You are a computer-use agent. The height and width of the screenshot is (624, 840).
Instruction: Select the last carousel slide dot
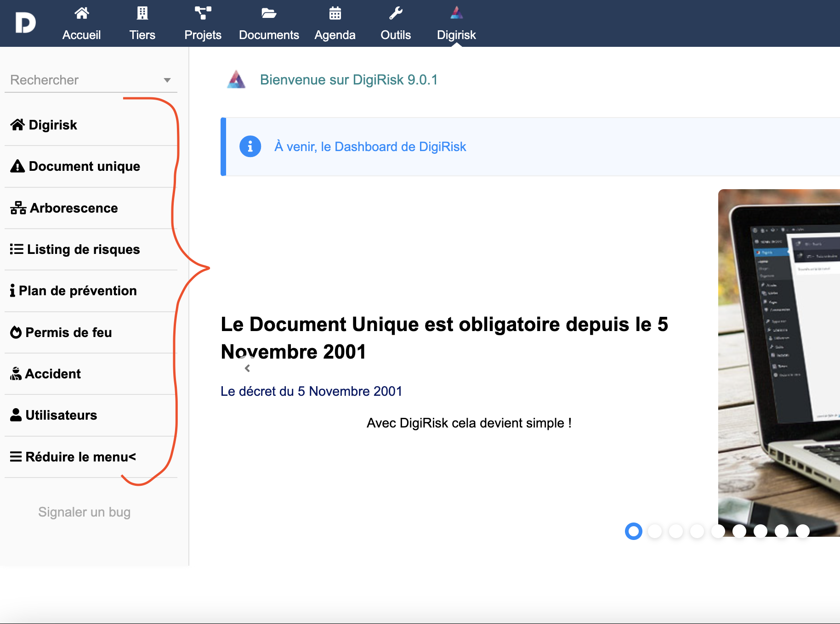tap(803, 531)
